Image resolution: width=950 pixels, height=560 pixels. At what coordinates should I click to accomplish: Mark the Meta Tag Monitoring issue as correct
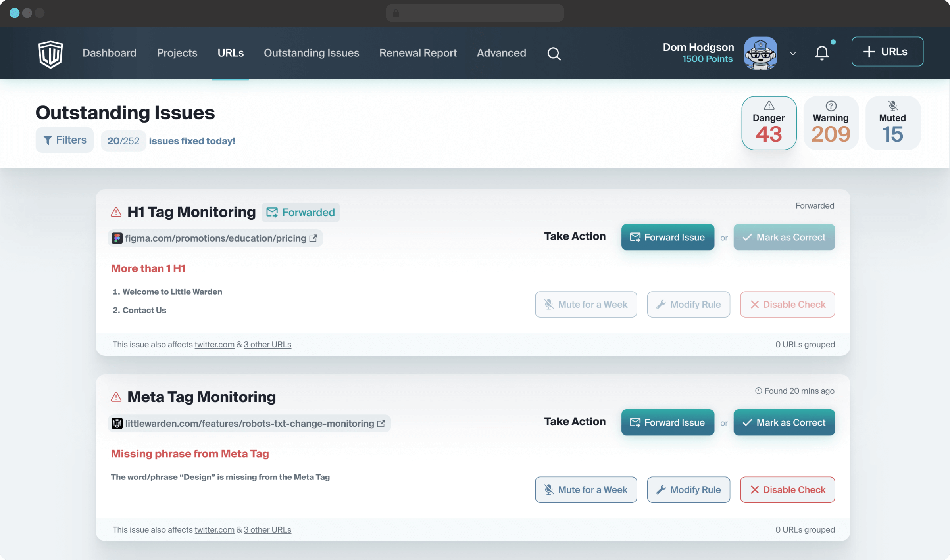pos(784,422)
